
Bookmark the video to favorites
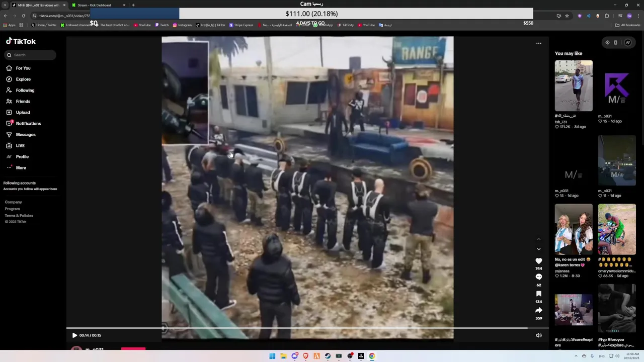click(x=539, y=294)
